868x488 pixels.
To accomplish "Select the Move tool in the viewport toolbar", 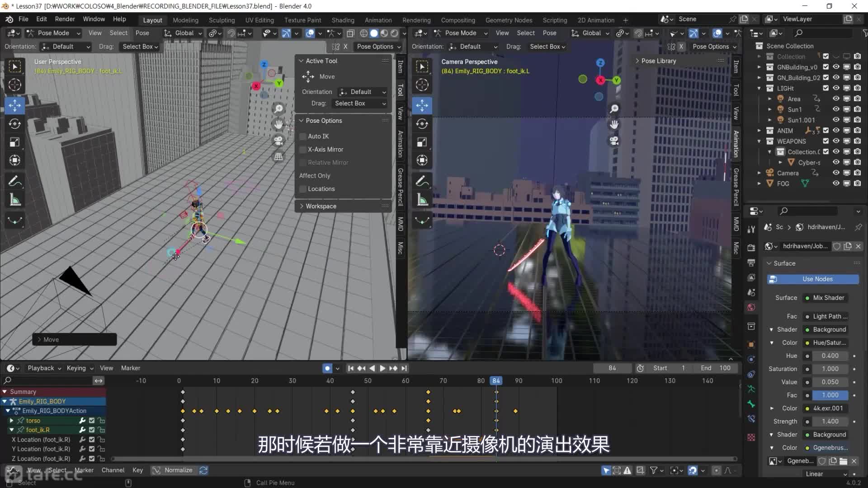I will click(15, 105).
